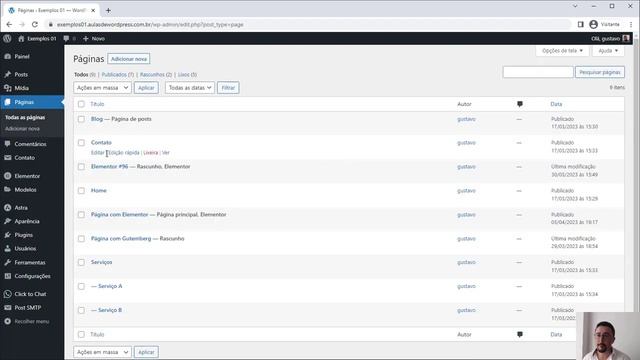Collapse sidebar with Recolher menu icon
This screenshot has height=360, width=640.
pyautogui.click(x=8, y=321)
